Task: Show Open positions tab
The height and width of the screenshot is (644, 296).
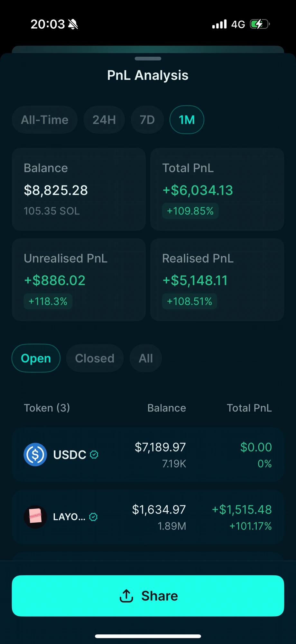Action: click(x=36, y=358)
